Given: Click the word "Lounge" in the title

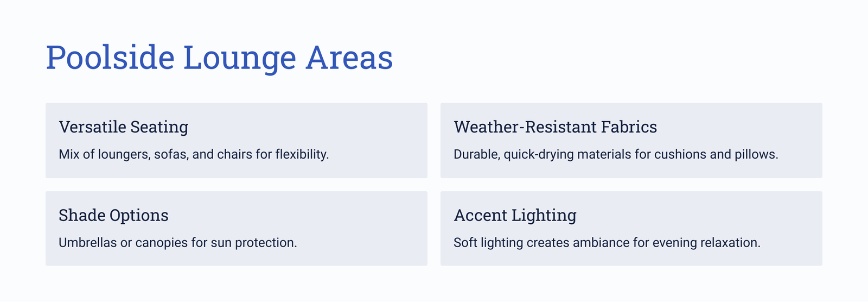Looking at the screenshot, I should [240, 59].
